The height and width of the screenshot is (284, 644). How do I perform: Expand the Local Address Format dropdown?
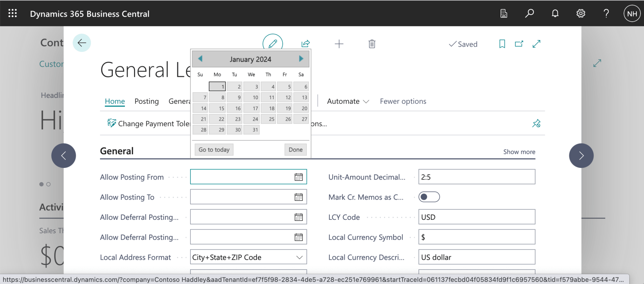coord(299,257)
